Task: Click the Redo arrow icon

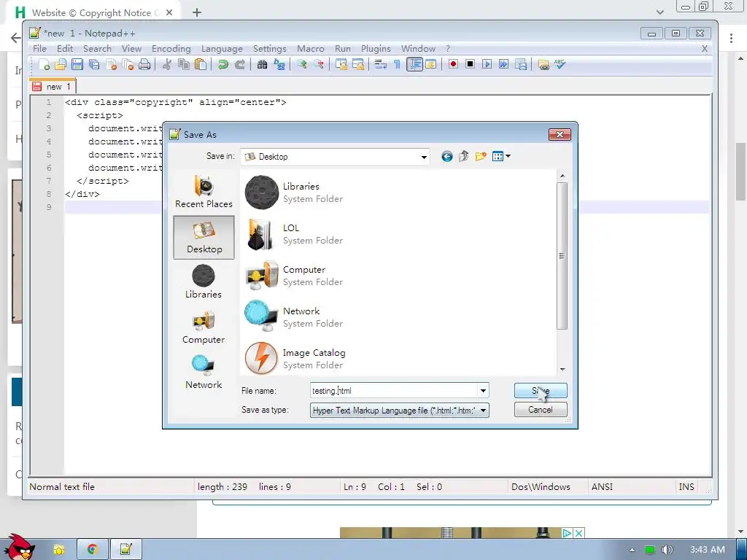Action: (x=240, y=64)
